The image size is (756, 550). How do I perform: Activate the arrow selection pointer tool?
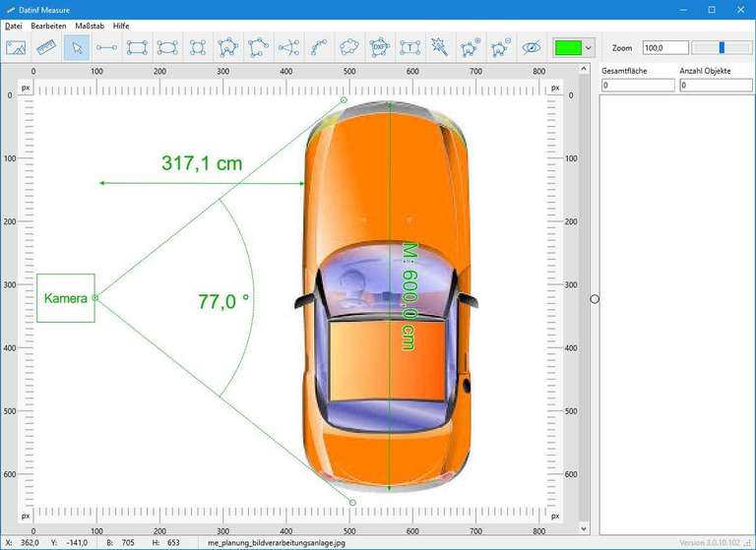(x=77, y=46)
